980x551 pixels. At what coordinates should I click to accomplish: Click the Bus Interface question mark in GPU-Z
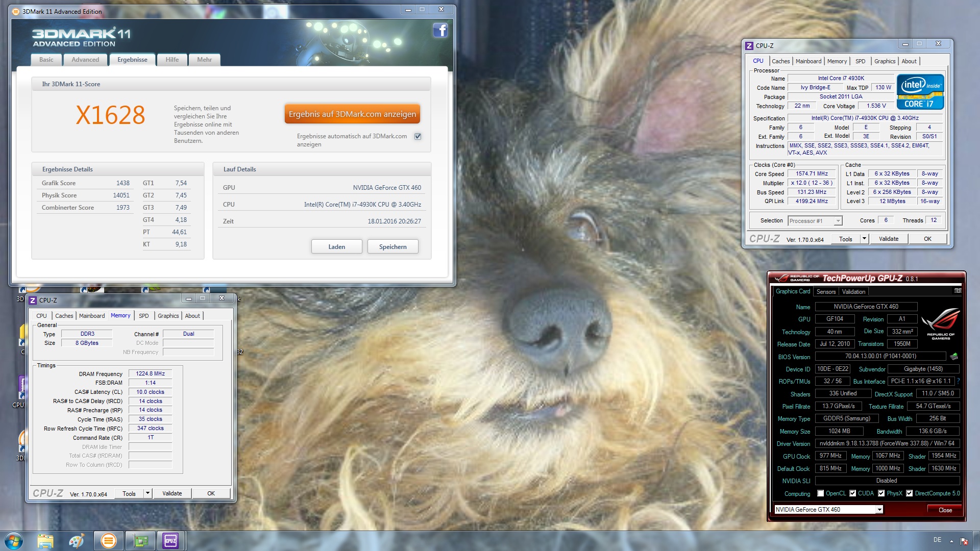(958, 381)
